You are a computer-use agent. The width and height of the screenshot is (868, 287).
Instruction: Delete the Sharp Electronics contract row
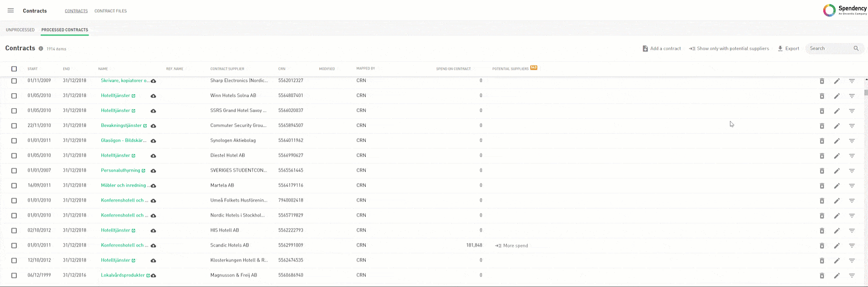tap(822, 81)
